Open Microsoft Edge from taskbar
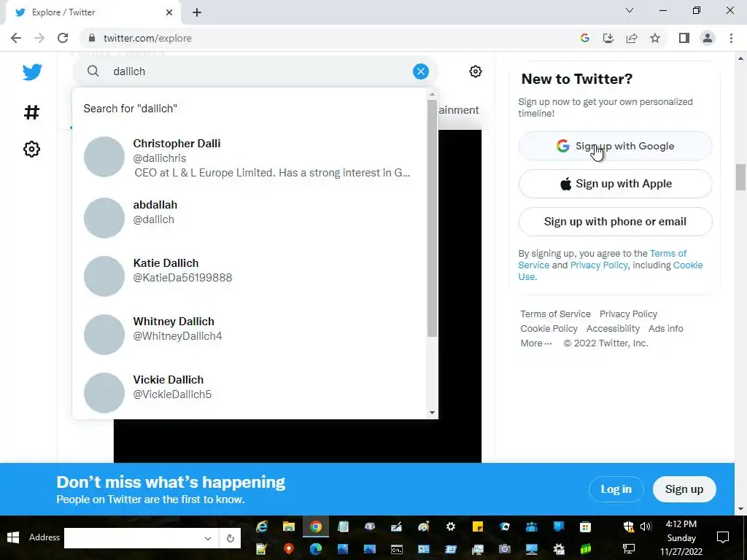The width and height of the screenshot is (747, 560). point(315,549)
